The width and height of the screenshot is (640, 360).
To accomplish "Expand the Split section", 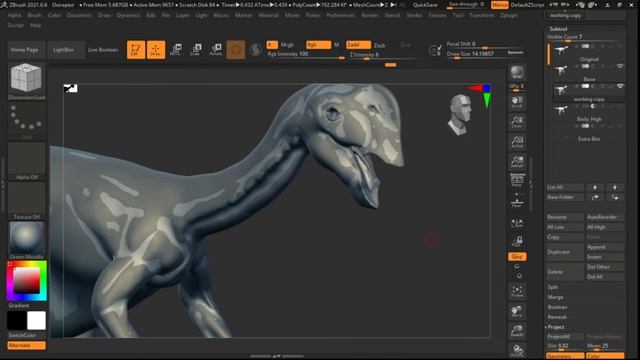I will point(553,287).
